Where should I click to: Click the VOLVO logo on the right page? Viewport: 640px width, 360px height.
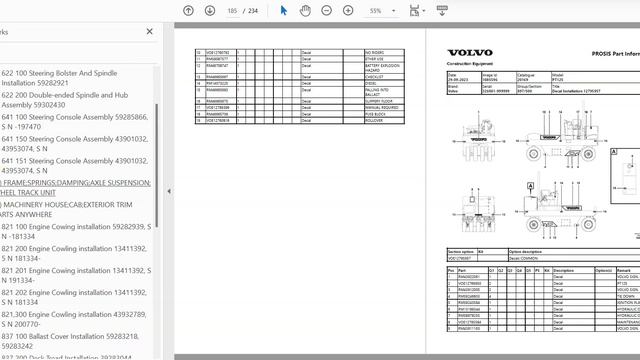coord(470,53)
